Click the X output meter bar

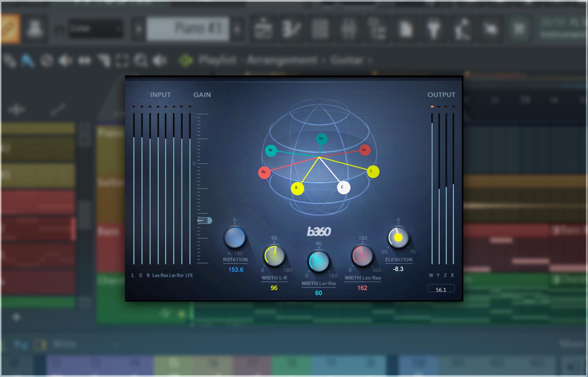coord(453,188)
